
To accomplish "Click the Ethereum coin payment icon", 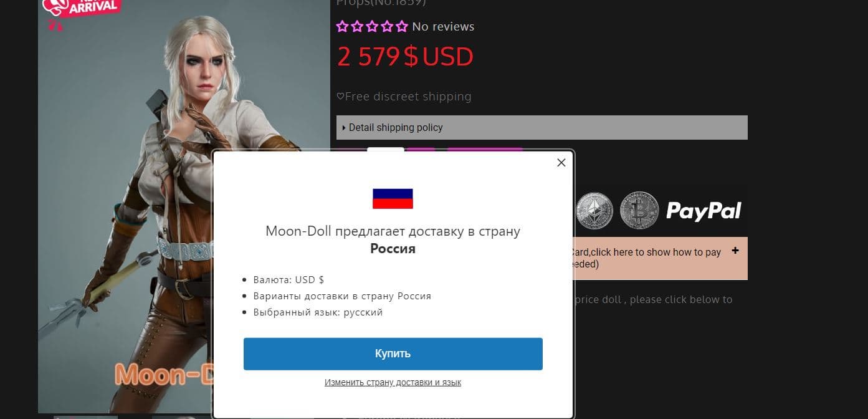I will (x=594, y=210).
